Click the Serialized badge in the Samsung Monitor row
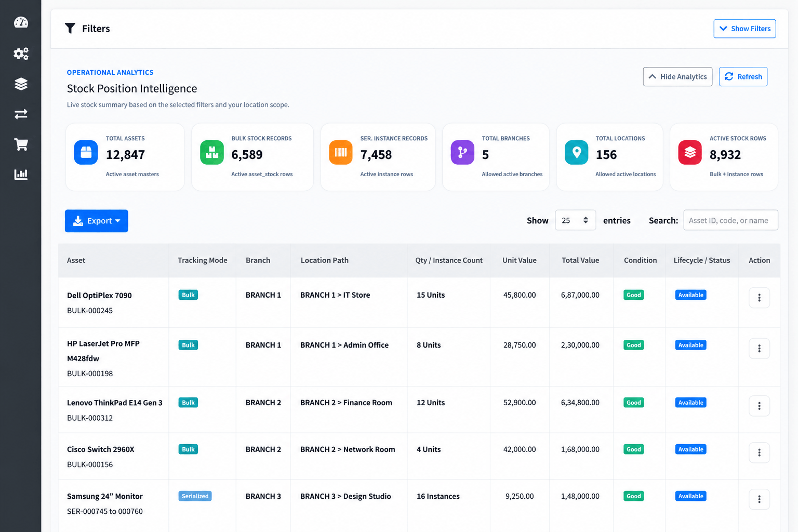This screenshot has height=532, width=798. 195,496
